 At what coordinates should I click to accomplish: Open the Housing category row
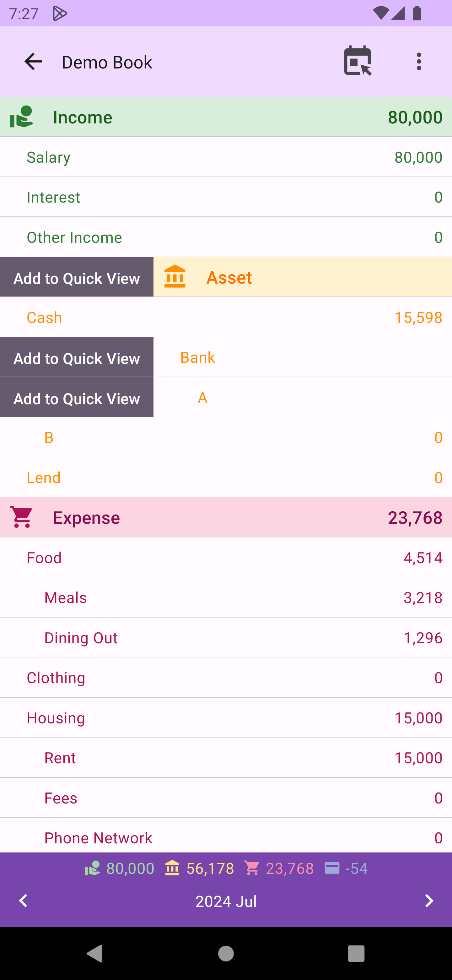(226, 718)
